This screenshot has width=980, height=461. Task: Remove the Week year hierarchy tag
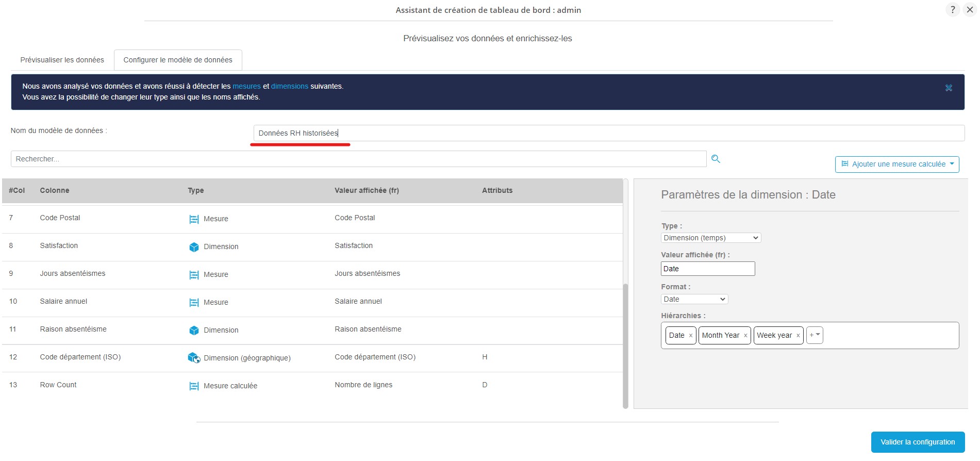point(798,336)
